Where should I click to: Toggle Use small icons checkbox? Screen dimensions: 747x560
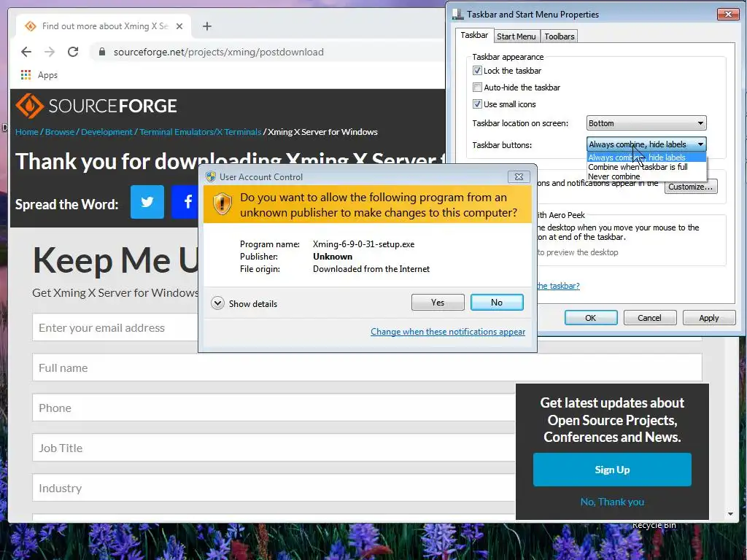[477, 104]
